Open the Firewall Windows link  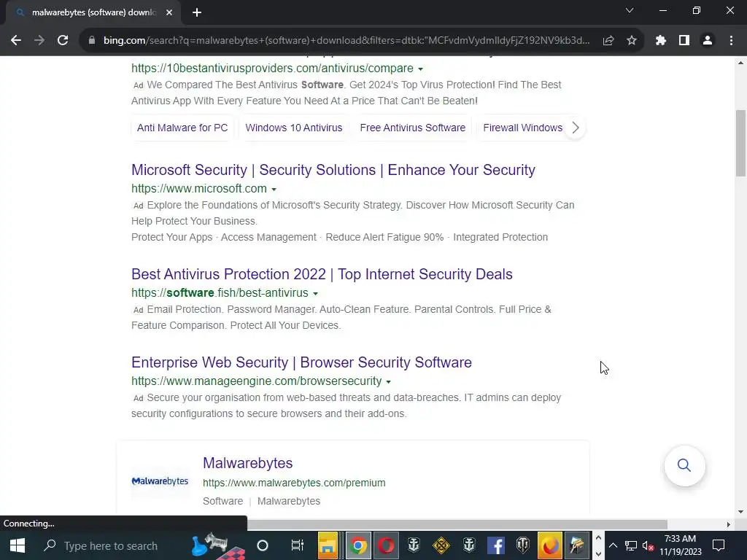click(x=522, y=128)
